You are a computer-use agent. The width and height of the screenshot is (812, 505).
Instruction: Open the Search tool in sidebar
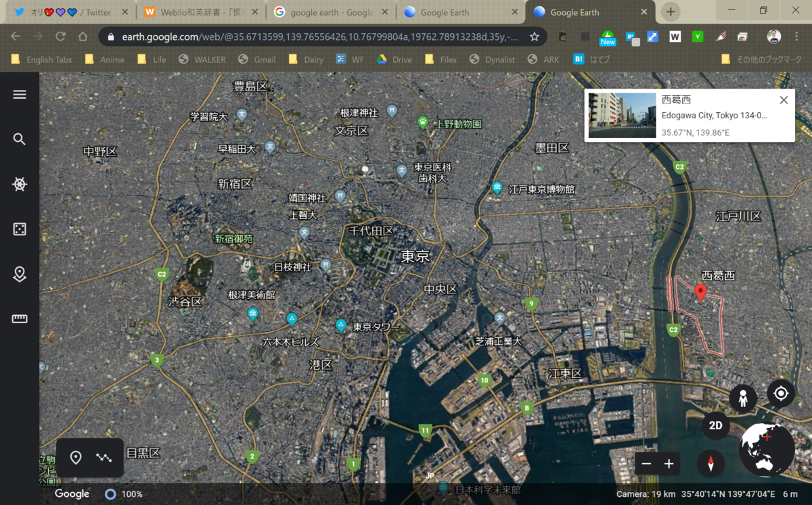click(x=20, y=139)
